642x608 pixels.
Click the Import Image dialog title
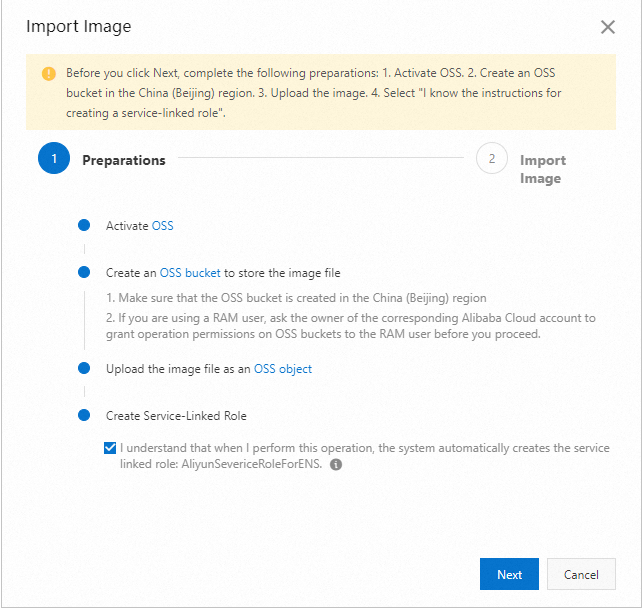(x=79, y=27)
